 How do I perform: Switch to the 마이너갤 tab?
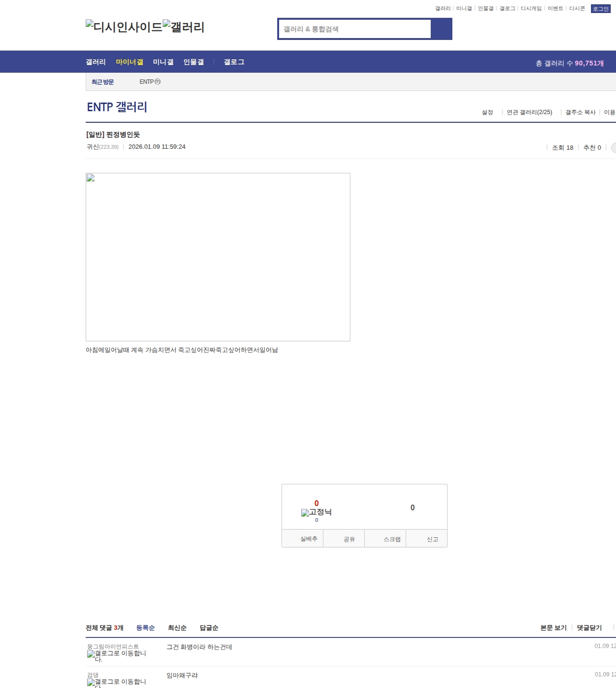[129, 62]
